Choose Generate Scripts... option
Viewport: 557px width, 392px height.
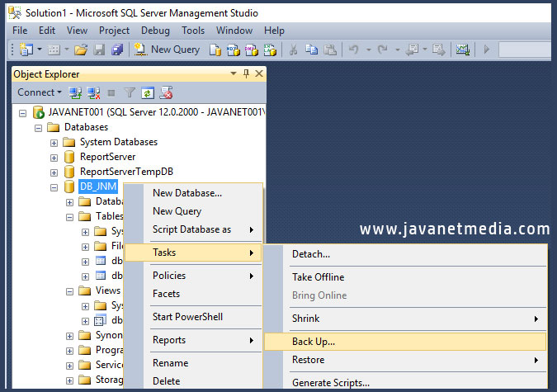click(405, 383)
